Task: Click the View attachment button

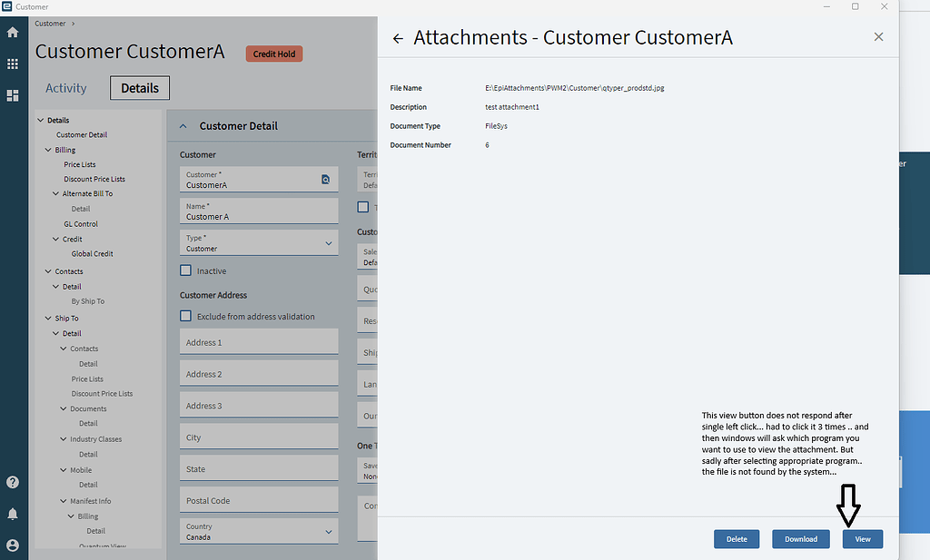Action: coord(861,538)
